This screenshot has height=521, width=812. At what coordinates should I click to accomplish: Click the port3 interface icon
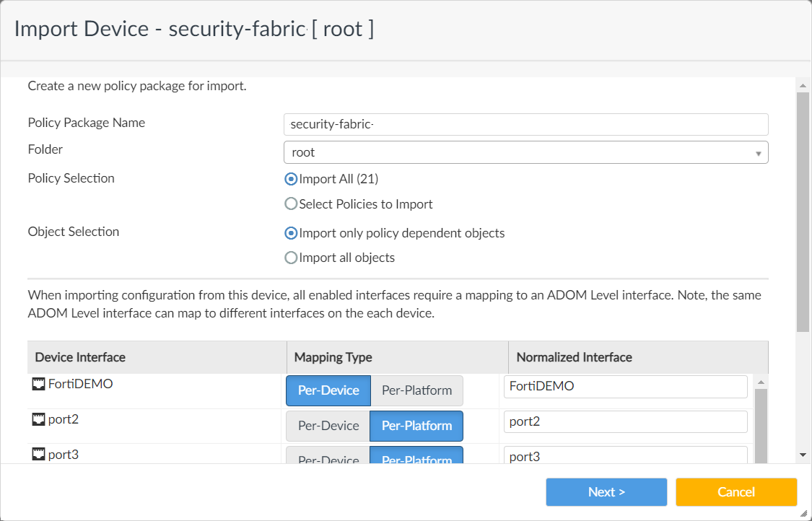coord(38,454)
